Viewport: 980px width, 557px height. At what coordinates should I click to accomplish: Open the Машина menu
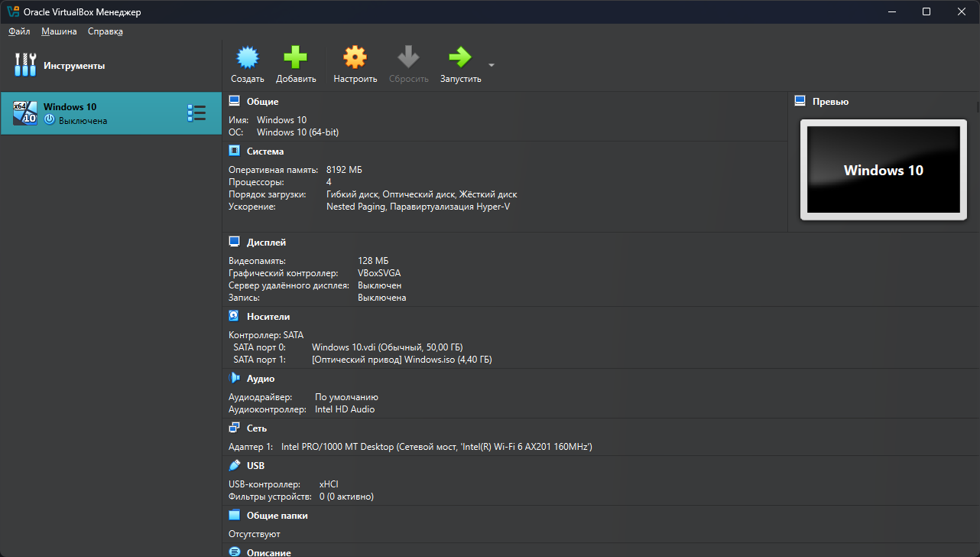59,31
